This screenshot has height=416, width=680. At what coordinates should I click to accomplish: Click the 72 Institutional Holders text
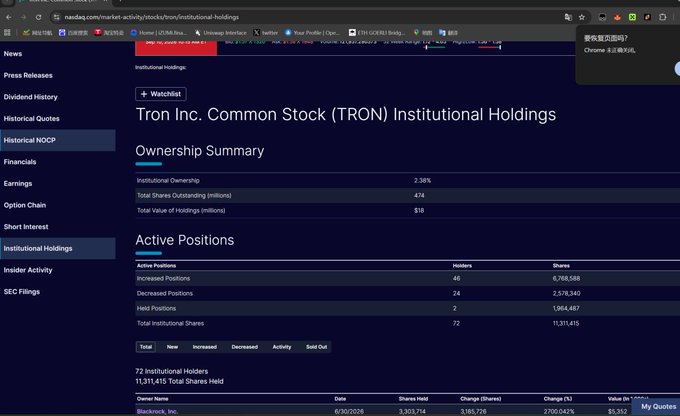[172, 371]
